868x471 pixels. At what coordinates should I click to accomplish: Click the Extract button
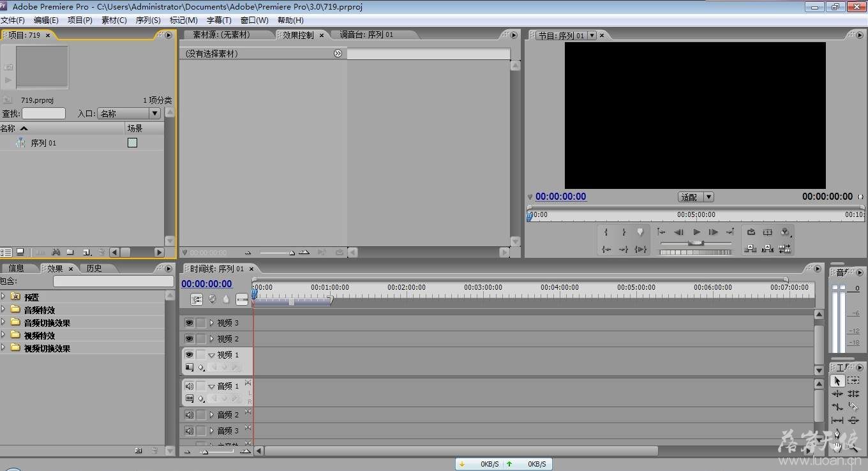768,249
